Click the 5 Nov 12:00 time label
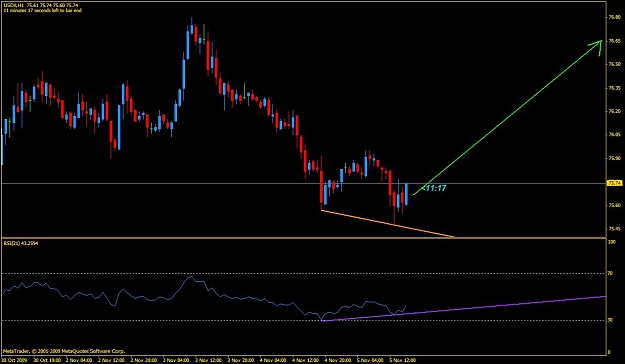The width and height of the screenshot is (625, 364). pyautogui.click(x=402, y=360)
